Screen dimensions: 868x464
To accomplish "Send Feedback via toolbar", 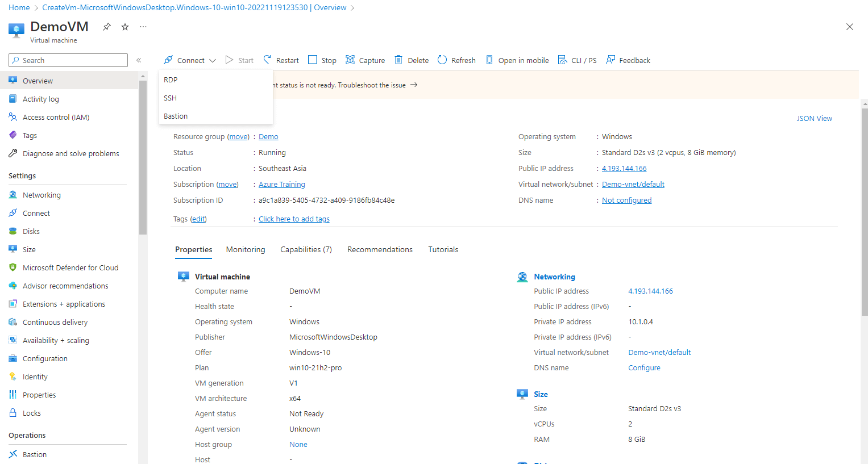I will [628, 60].
